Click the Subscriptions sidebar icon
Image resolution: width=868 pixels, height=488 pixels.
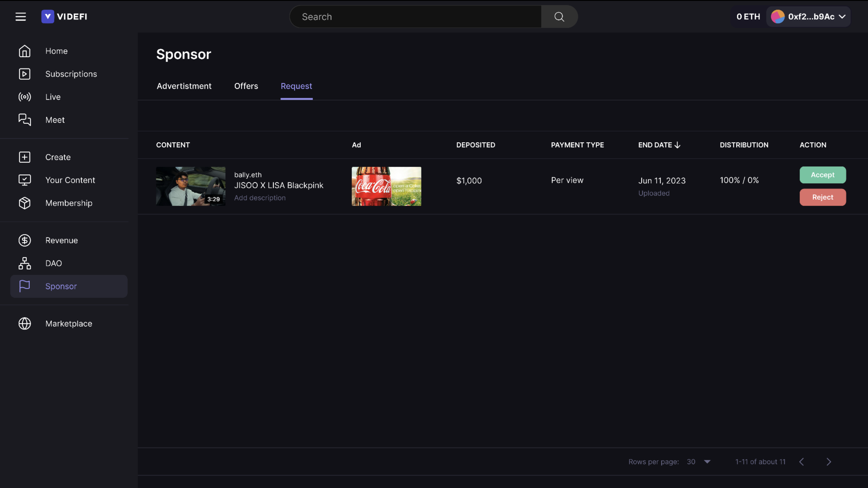(x=25, y=74)
